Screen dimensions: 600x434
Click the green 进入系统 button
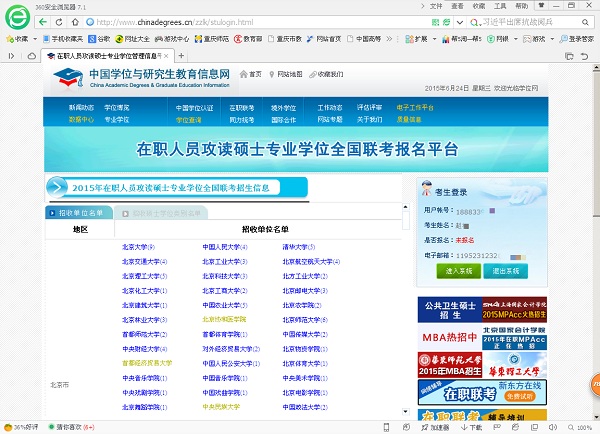pyautogui.click(x=458, y=271)
